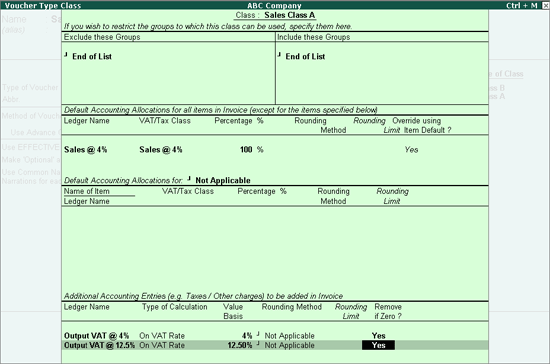This screenshot has height=364, width=550.
Task: Select the Sales @ 4% ledger name
Action: click(x=86, y=150)
